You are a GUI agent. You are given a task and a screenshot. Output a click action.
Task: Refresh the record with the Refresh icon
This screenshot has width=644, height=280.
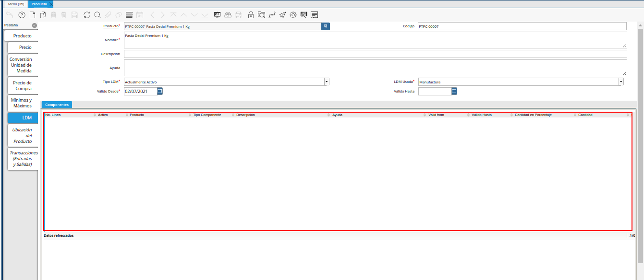coord(87,15)
